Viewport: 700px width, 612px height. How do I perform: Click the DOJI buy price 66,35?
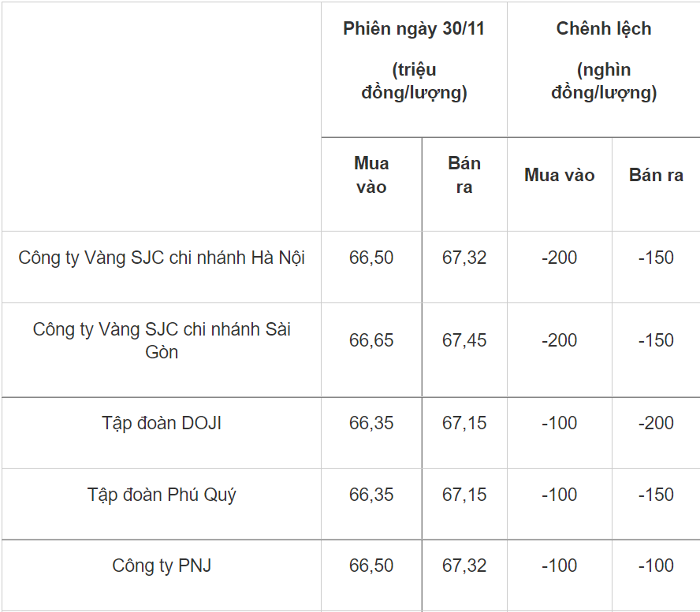(371, 423)
